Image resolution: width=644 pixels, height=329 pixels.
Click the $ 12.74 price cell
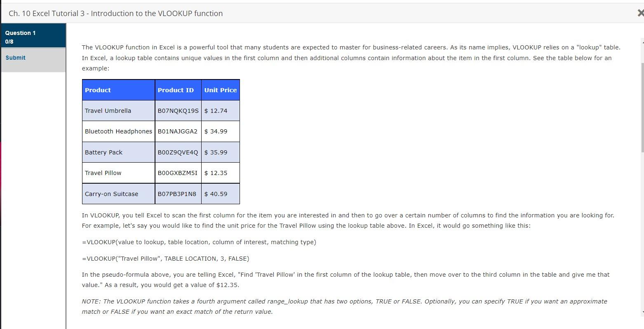point(221,111)
